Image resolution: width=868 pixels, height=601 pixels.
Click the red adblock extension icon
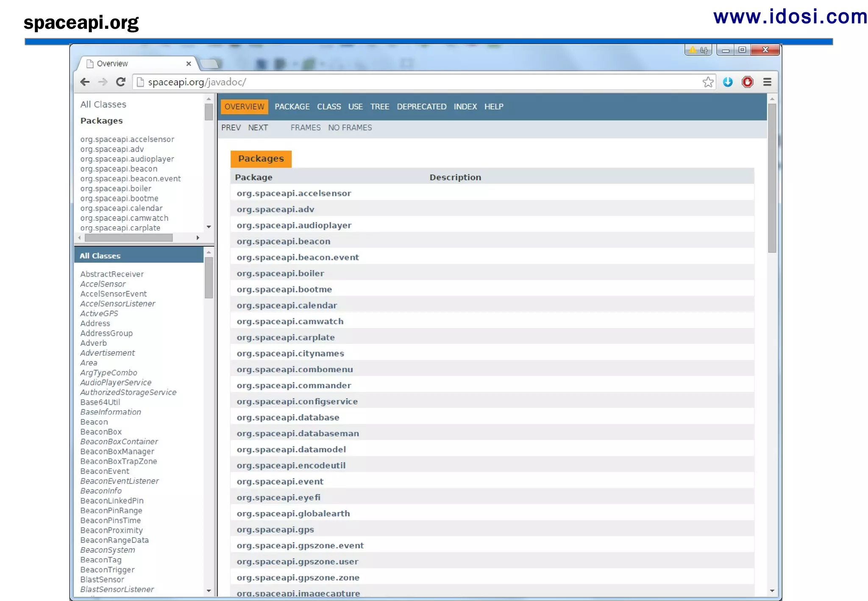747,82
